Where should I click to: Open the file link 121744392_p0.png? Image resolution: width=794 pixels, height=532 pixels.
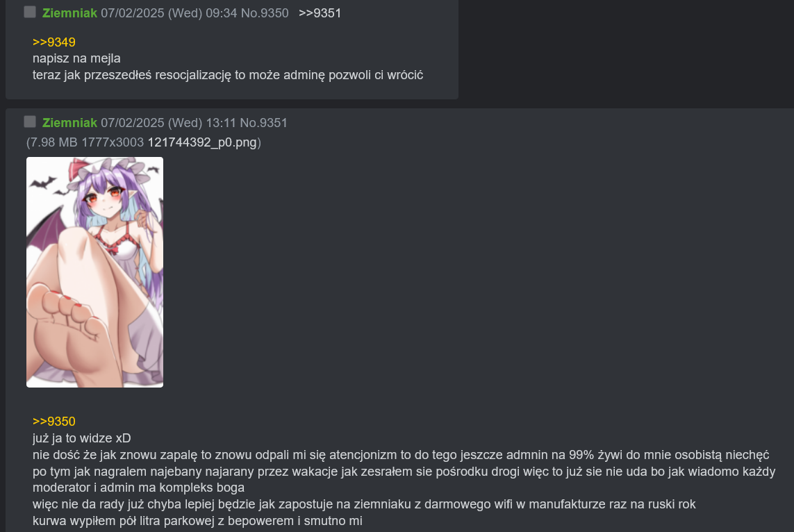202,142
